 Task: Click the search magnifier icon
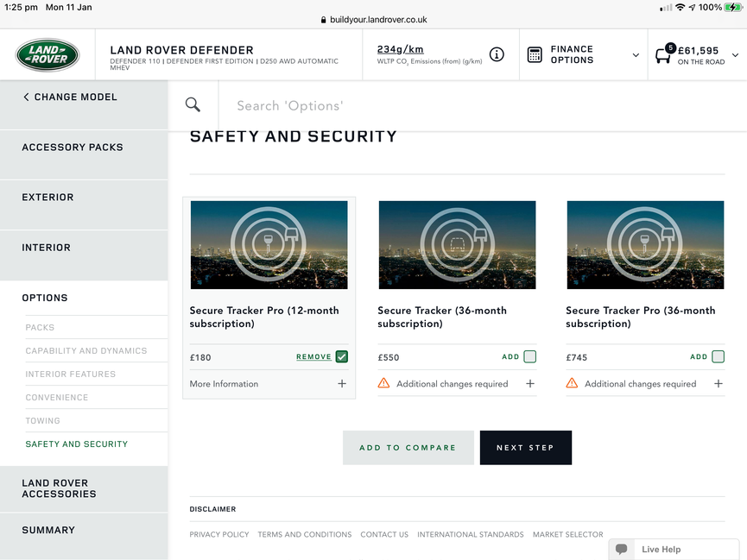pyautogui.click(x=193, y=104)
